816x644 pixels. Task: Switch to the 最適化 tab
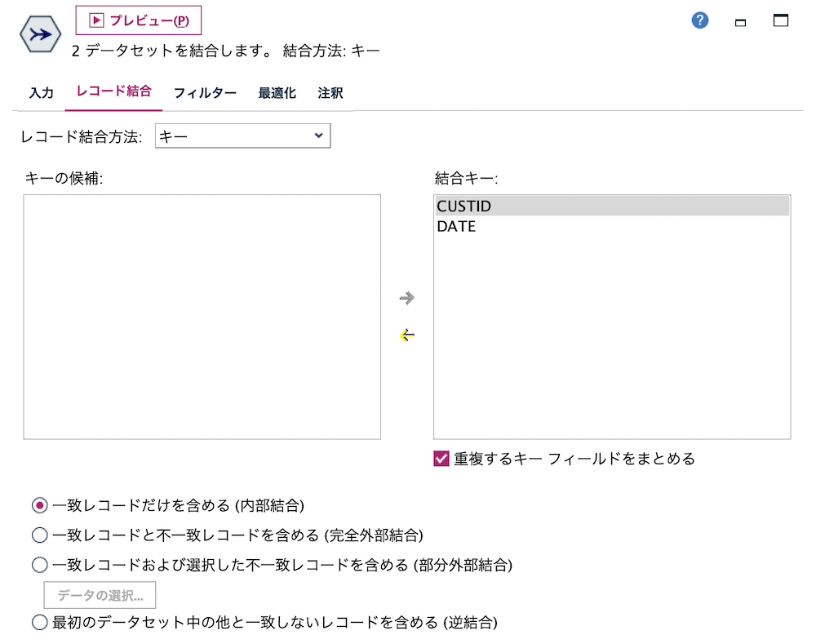(277, 92)
